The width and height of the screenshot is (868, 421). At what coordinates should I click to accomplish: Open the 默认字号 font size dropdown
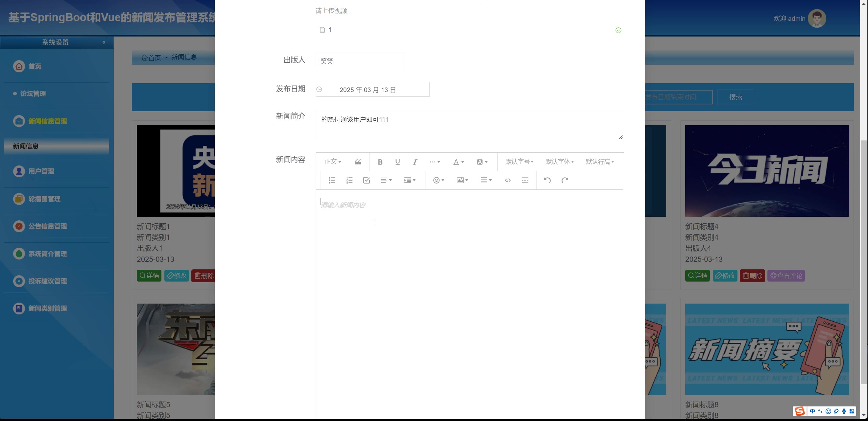(x=519, y=162)
